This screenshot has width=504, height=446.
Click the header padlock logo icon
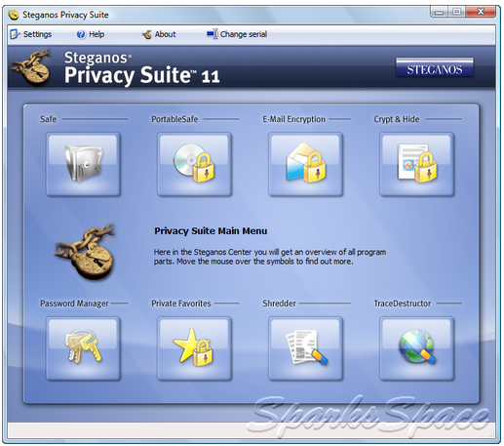point(31,67)
